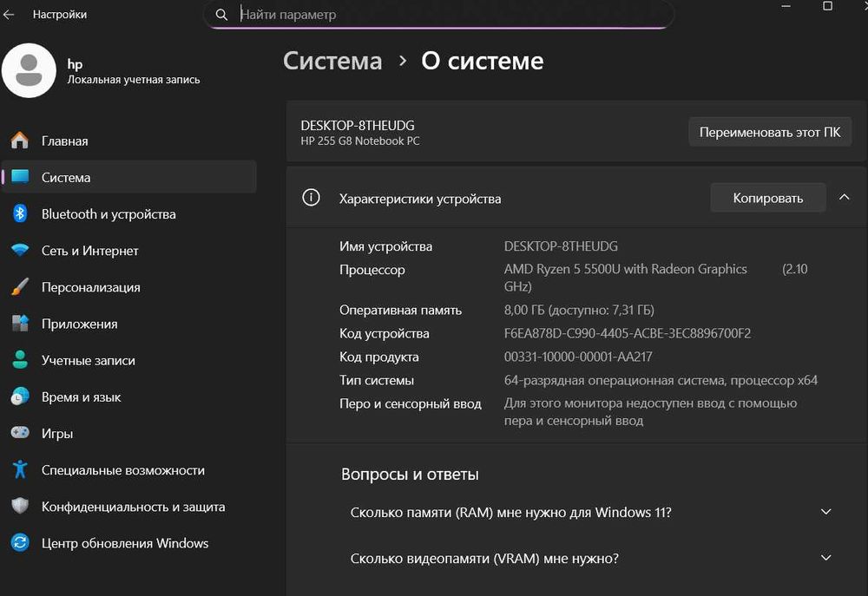
Task: Click the Home house icon in sidebar
Action: 20,141
